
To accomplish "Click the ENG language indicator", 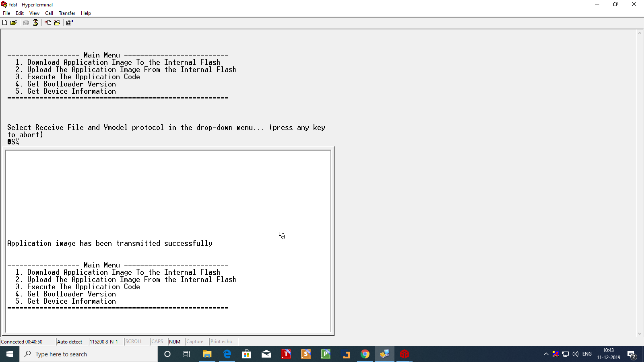I will (x=587, y=354).
